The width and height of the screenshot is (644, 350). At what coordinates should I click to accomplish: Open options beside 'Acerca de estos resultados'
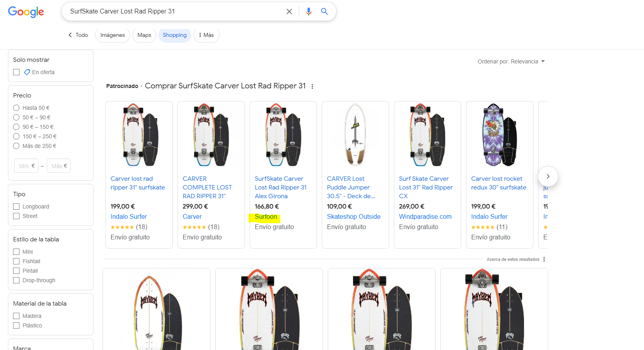click(x=544, y=259)
